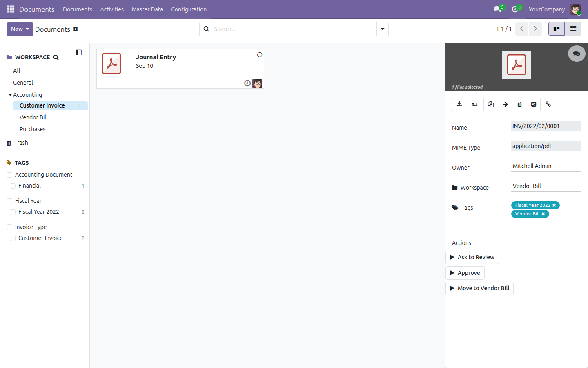The image size is (588, 368).
Task: Go to the next page arrow
Action: (x=535, y=29)
